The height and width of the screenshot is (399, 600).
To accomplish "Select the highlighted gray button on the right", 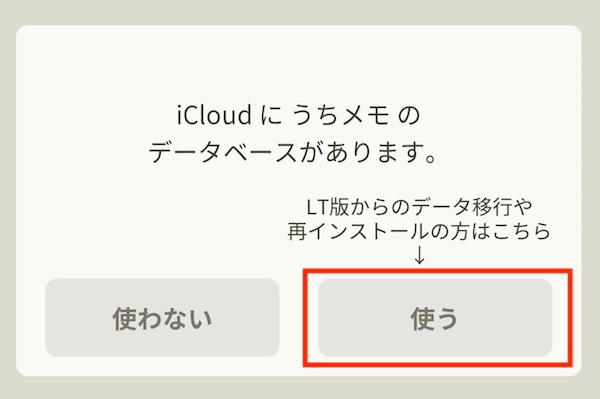I will [x=435, y=318].
